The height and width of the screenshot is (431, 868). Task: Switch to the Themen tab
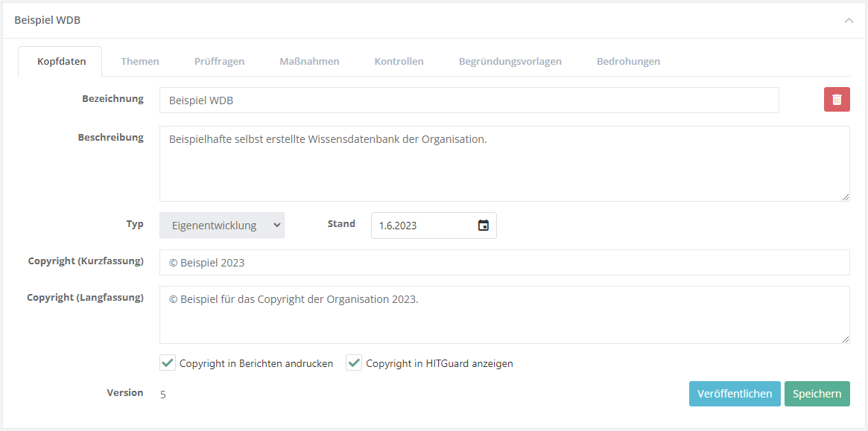[x=140, y=61]
